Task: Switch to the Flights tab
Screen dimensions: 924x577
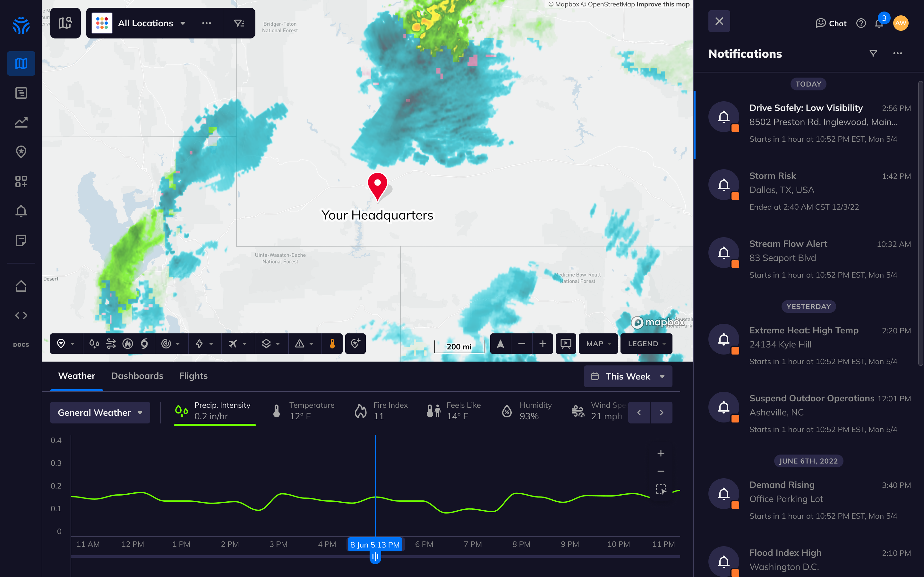Action: coord(193,376)
